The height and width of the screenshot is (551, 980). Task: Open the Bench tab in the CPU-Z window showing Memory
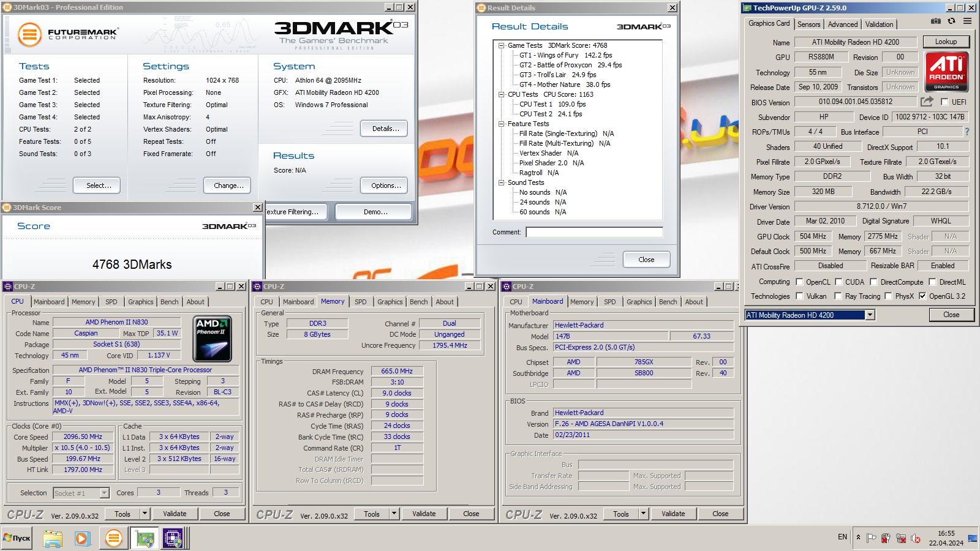pyautogui.click(x=419, y=302)
